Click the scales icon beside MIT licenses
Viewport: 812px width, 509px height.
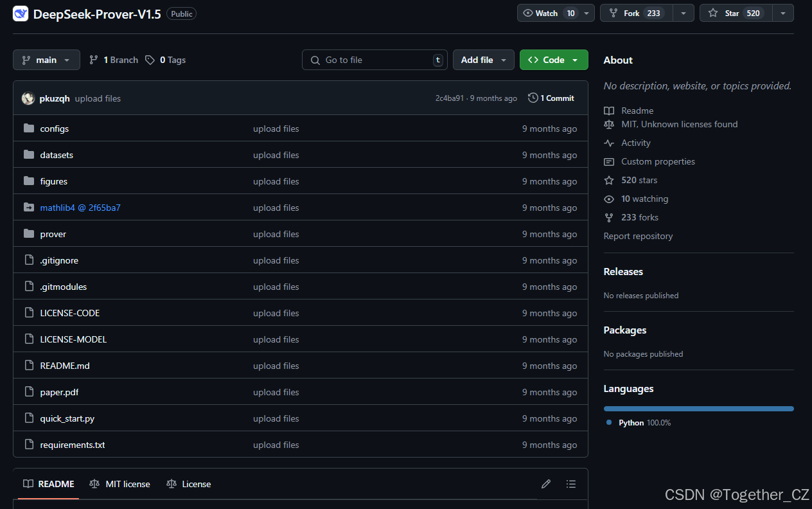coord(609,124)
